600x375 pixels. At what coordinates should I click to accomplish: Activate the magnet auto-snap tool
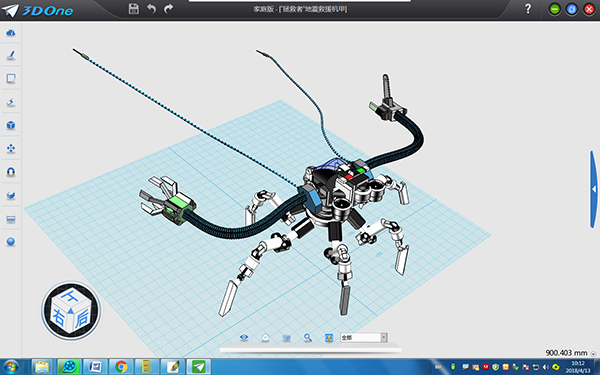11,172
